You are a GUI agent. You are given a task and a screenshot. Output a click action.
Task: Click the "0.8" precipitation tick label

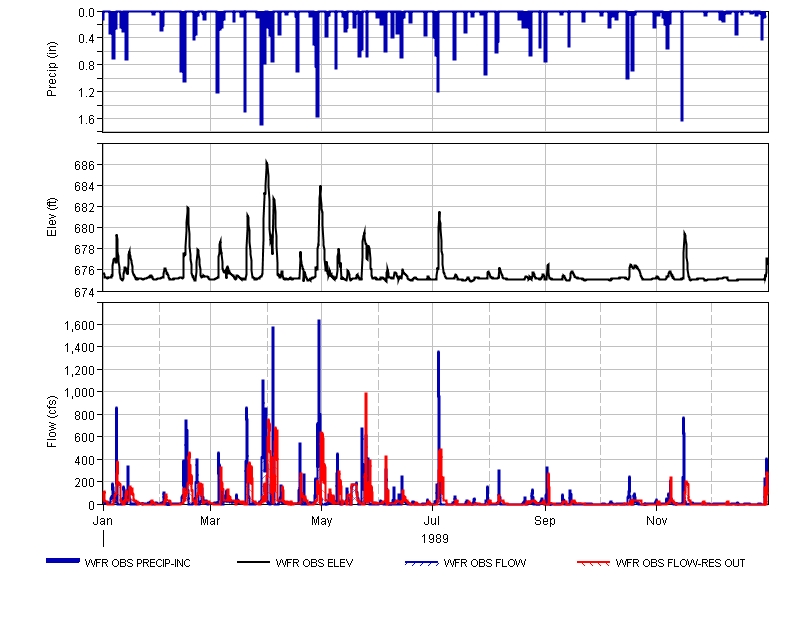[x=87, y=65]
